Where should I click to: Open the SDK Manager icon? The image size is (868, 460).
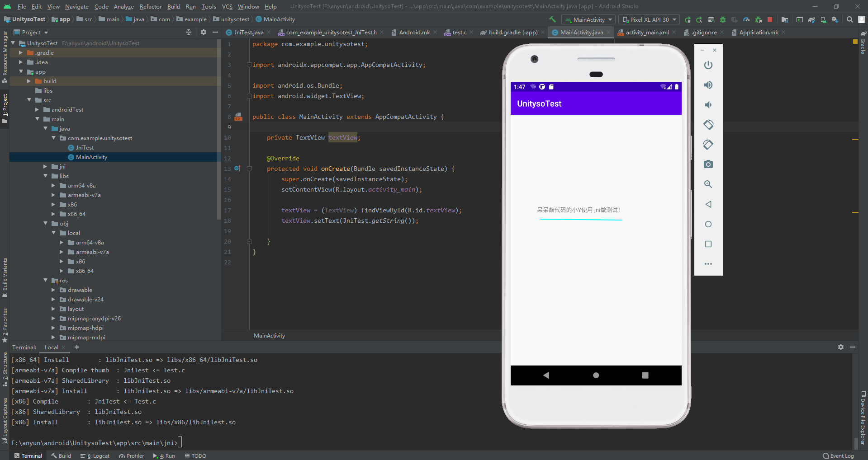[835, 19]
